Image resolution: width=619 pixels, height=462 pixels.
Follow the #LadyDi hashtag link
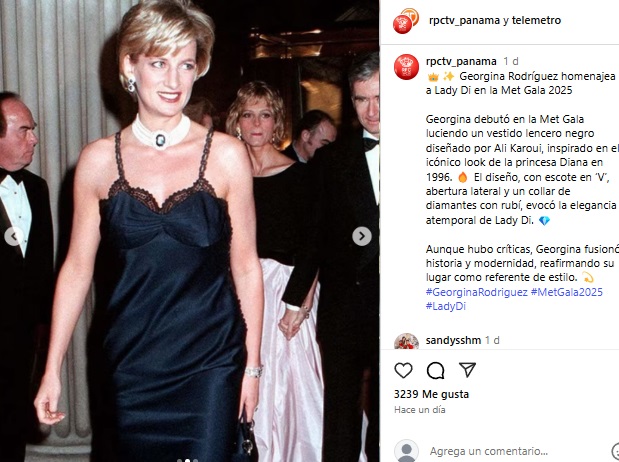click(446, 306)
